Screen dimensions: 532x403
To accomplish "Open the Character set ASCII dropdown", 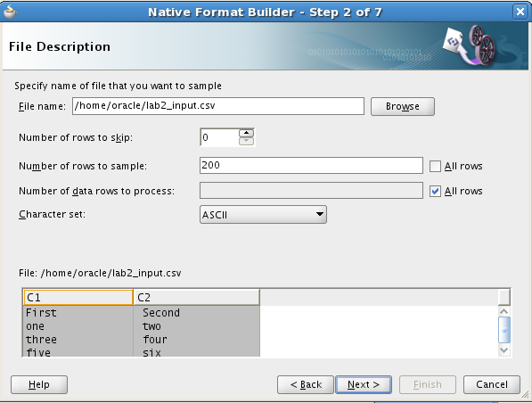I will tap(263, 215).
